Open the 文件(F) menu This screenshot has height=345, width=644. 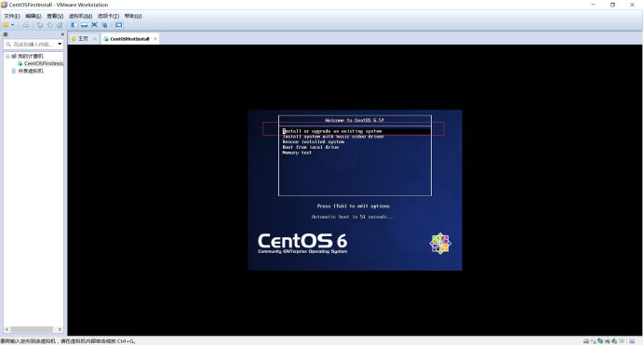point(11,16)
